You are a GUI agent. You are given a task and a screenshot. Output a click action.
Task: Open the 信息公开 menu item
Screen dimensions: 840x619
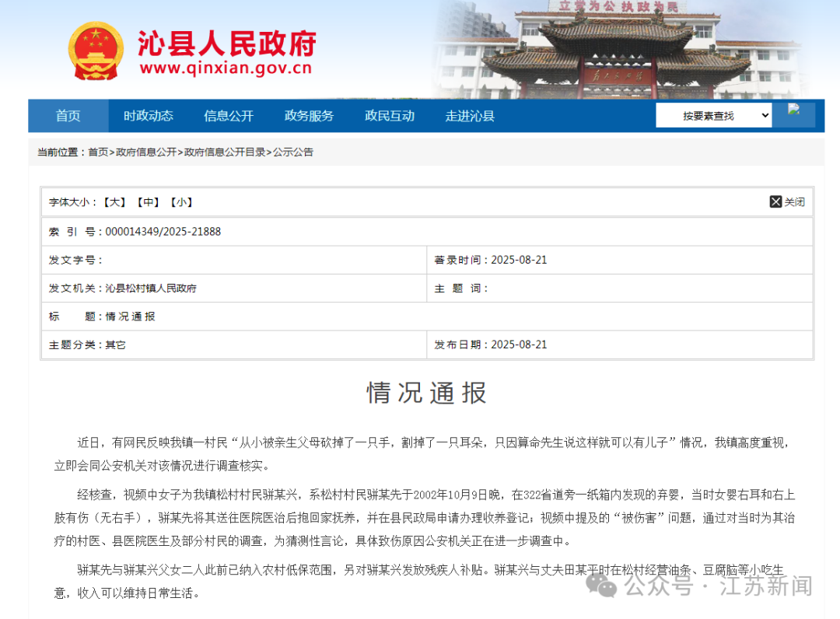point(227,115)
